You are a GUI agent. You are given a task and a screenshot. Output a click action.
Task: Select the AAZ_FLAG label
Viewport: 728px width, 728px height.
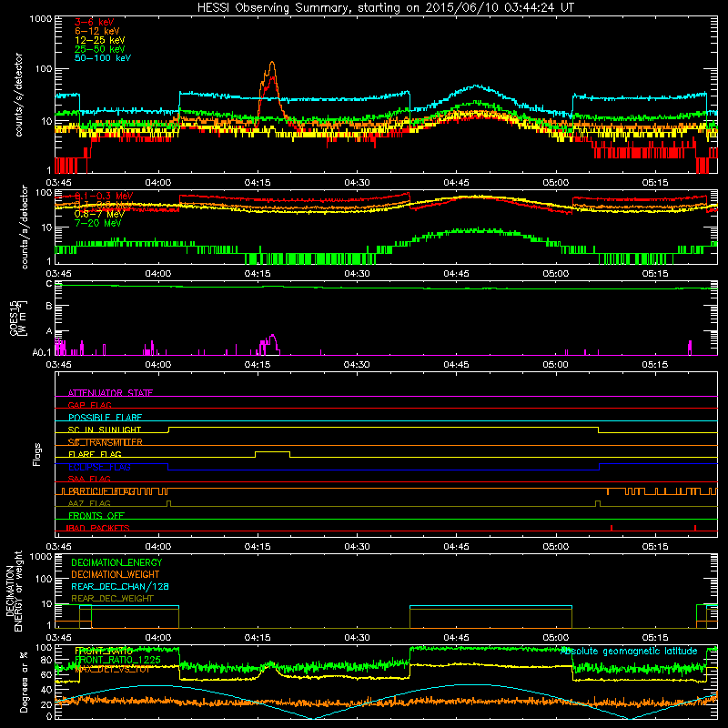coord(89,503)
